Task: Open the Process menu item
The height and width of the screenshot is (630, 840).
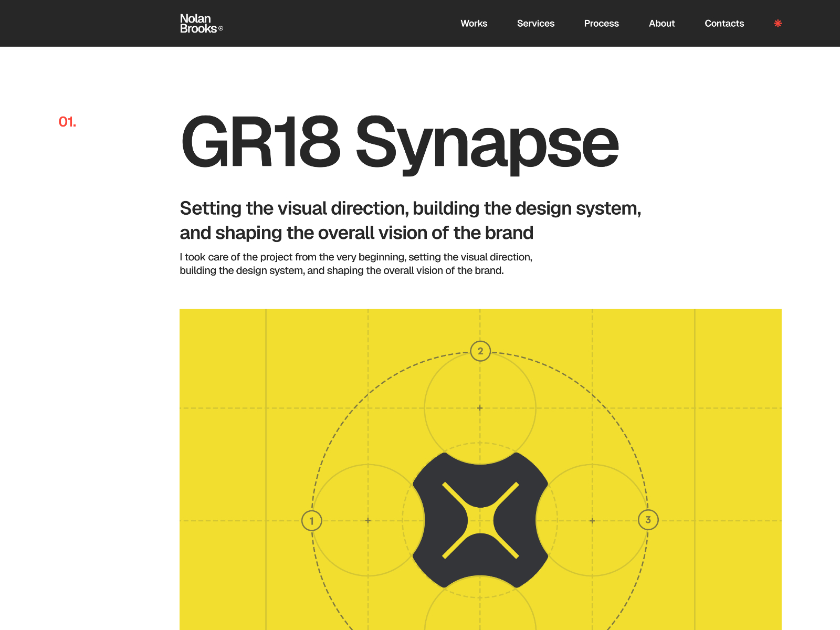Action: coord(601,24)
